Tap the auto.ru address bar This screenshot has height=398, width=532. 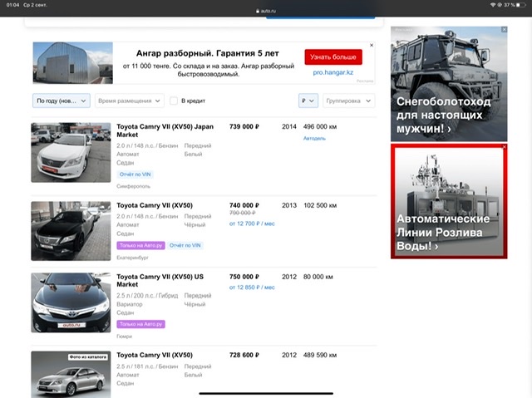pos(266,11)
